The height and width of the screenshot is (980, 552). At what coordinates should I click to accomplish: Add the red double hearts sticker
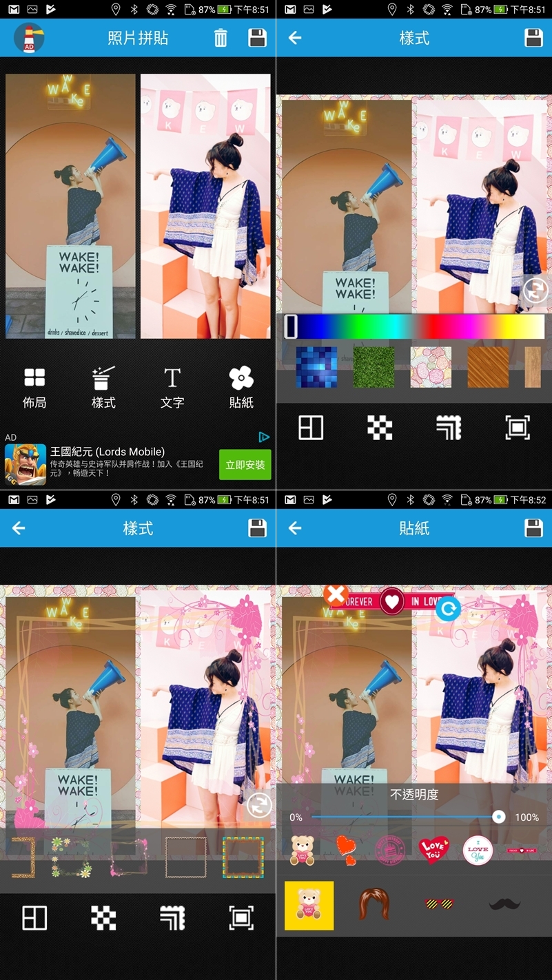[x=346, y=850]
